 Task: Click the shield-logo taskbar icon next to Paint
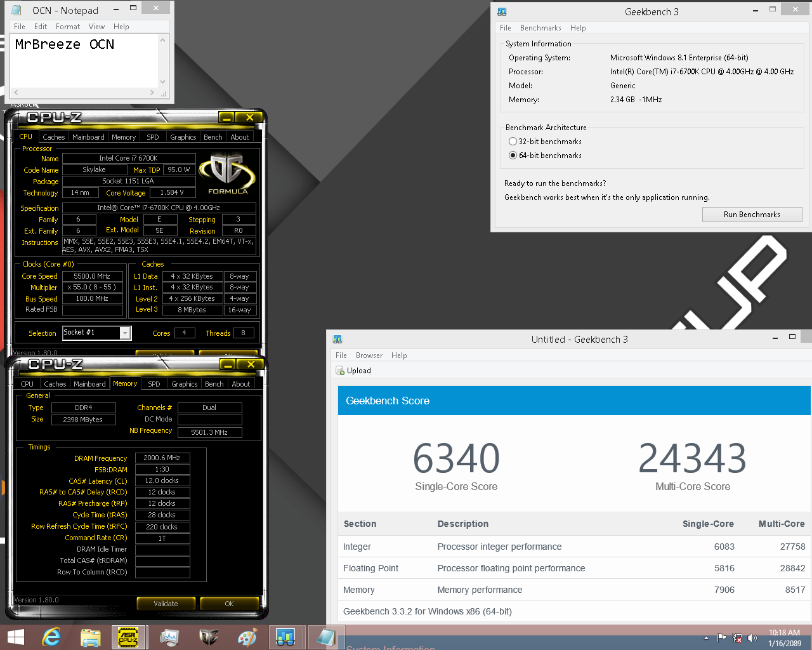[x=208, y=637]
